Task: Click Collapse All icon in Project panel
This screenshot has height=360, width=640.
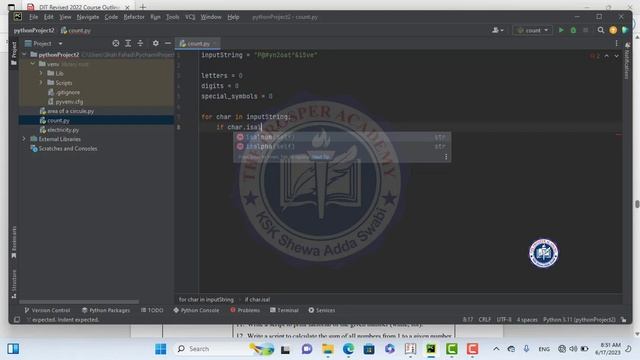Action: pyautogui.click(x=140, y=43)
